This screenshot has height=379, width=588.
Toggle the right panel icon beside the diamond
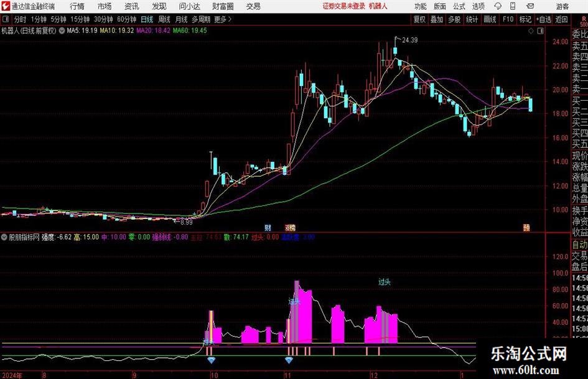tap(540, 31)
